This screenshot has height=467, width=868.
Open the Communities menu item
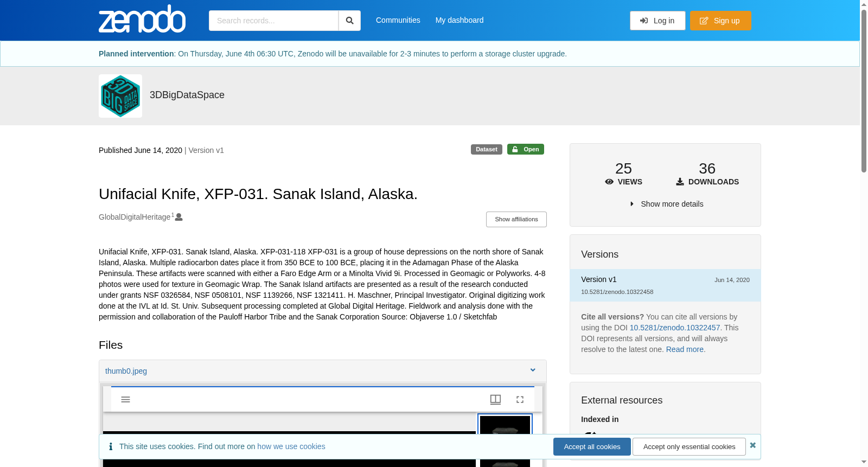pos(398,20)
